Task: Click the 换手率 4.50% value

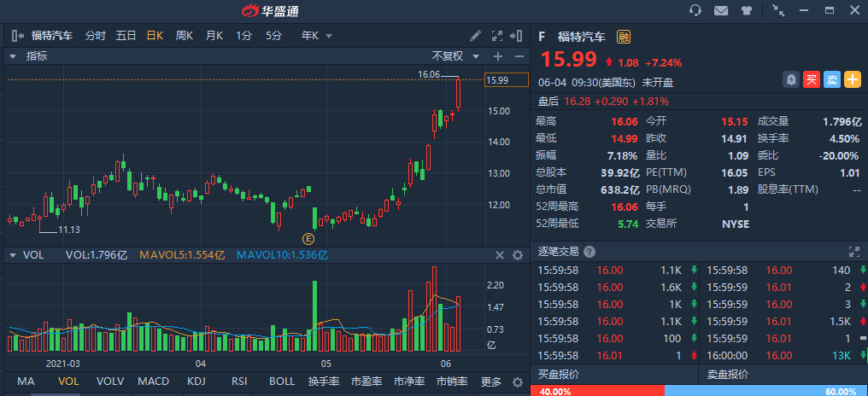Action: tap(843, 138)
